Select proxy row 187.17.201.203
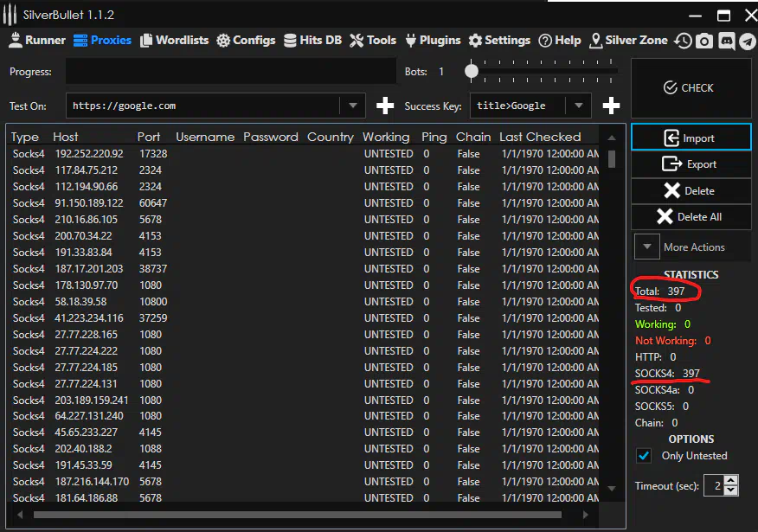758x532 pixels. (305, 269)
